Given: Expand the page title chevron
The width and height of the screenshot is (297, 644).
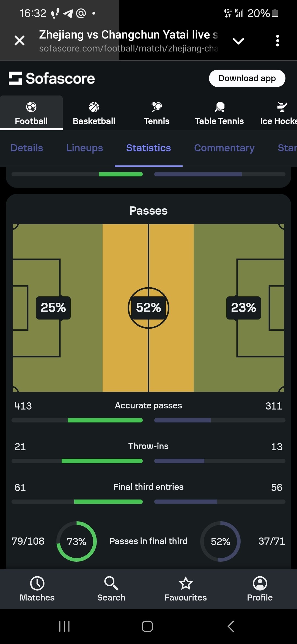Looking at the screenshot, I should click(238, 41).
